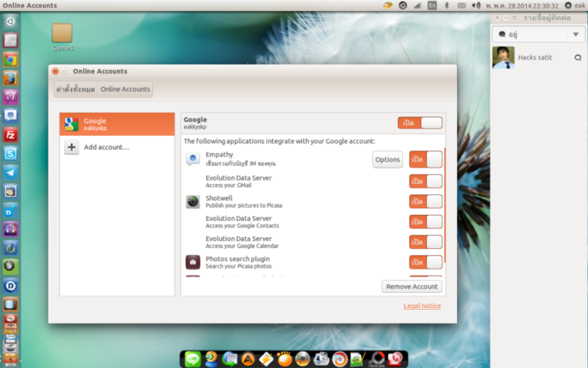Open presence status dropdown arrow in contacts
The height and width of the screenshot is (368, 588).
click(x=576, y=35)
